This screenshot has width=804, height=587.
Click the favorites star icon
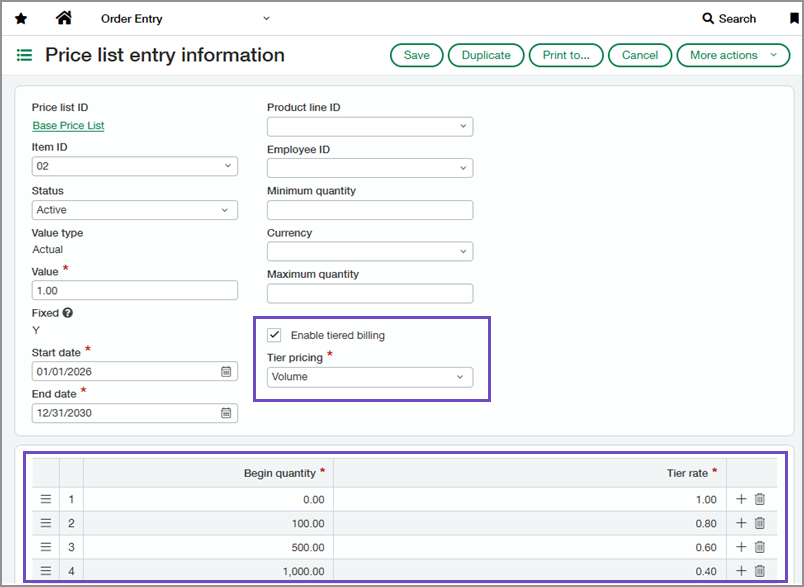point(21,19)
